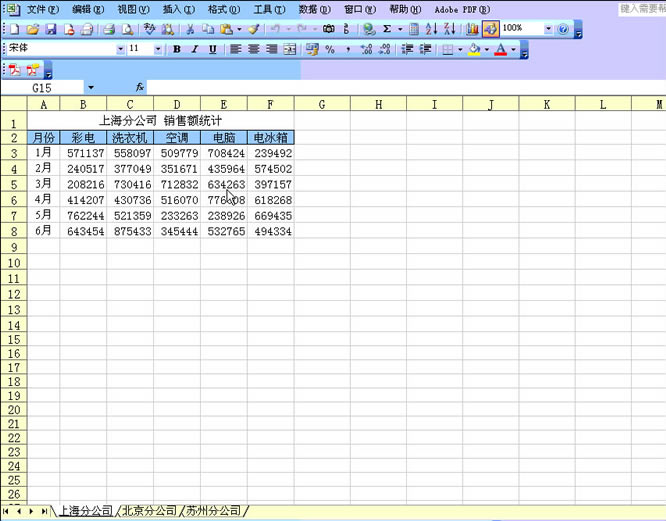Switch to the 苏州分公司 sheet tab
The width and height of the screenshot is (666, 521).
tap(213, 510)
